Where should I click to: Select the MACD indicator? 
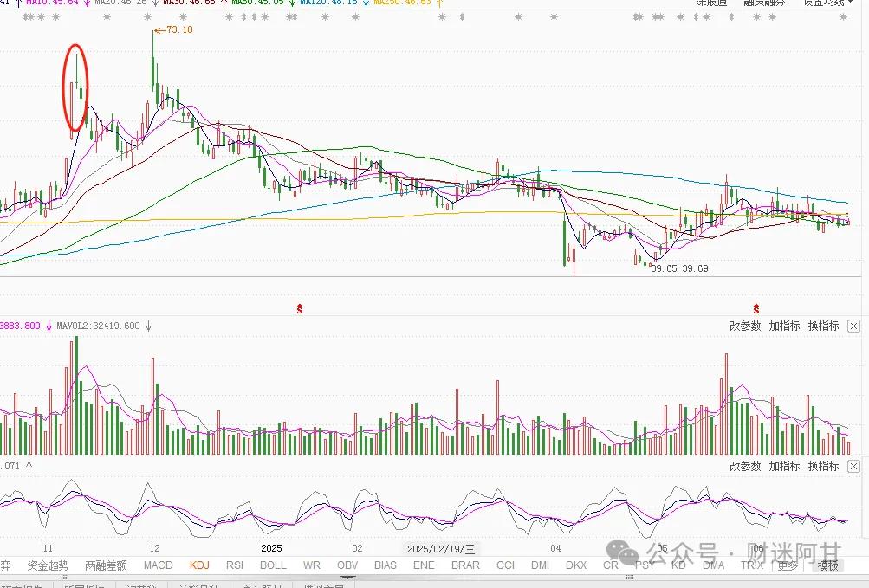(158, 565)
